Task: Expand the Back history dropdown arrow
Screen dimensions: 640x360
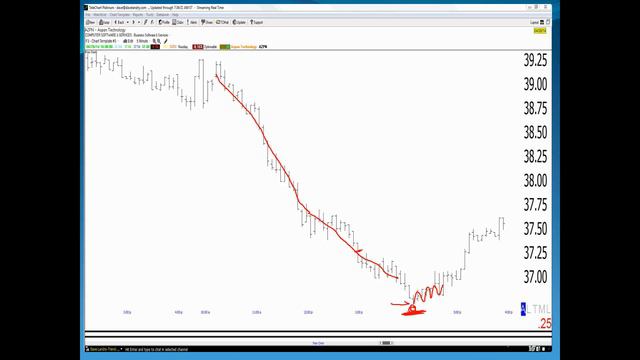Action: coord(127,22)
